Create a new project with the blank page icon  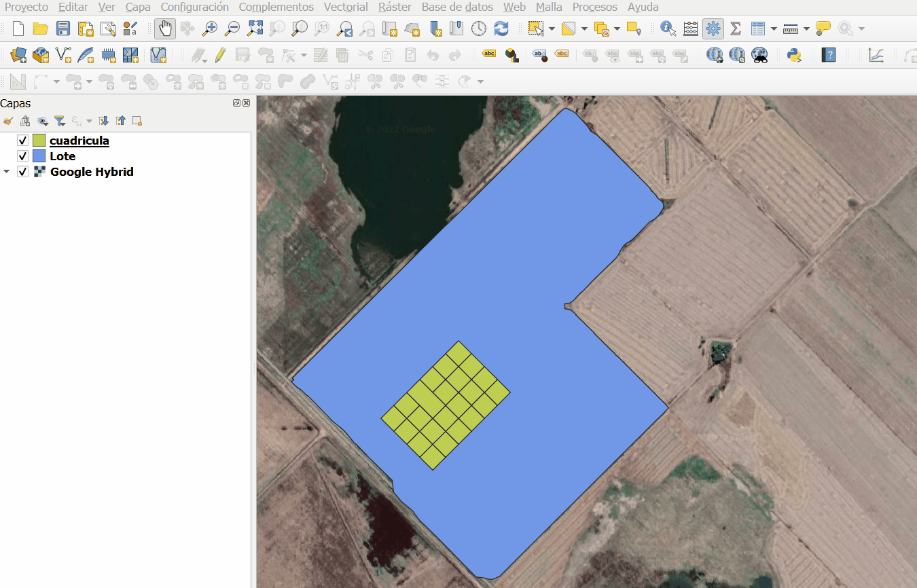point(18,29)
